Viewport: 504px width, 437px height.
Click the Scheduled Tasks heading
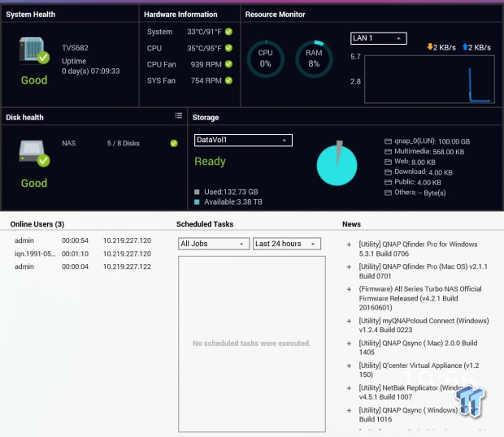(205, 224)
